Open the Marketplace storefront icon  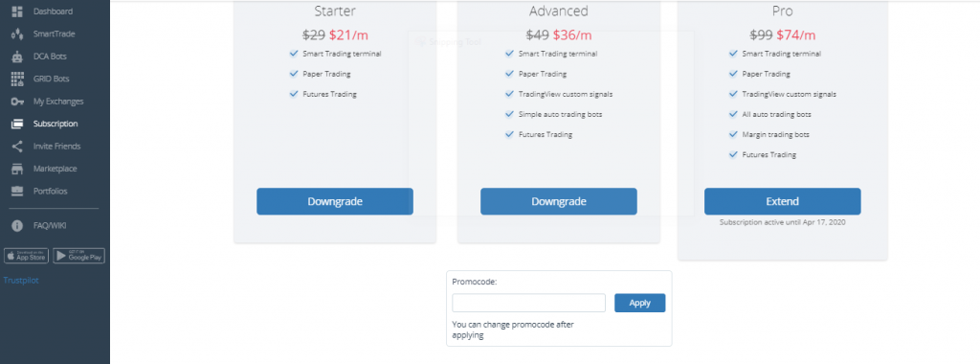point(17,169)
